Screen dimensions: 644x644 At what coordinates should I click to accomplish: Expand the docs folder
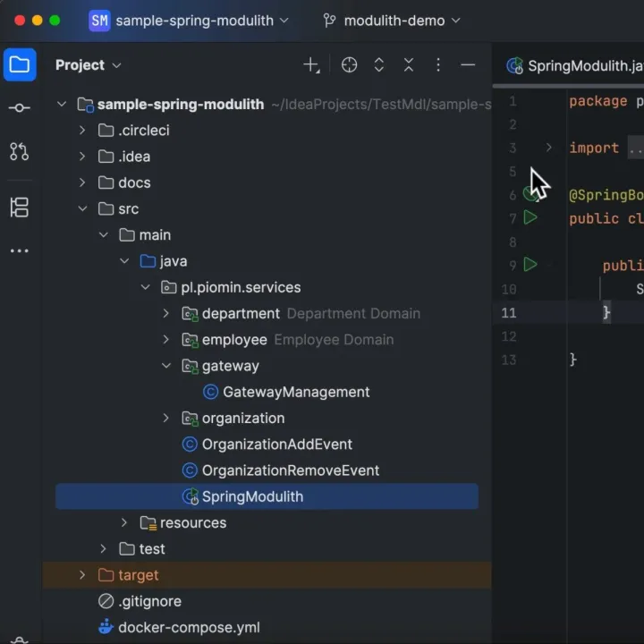click(82, 182)
